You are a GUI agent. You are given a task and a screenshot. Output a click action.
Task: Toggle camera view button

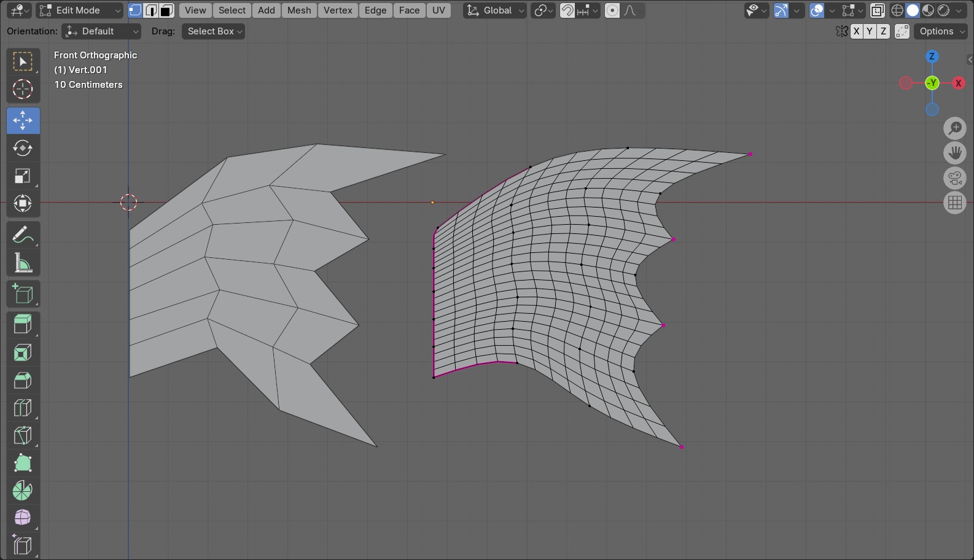click(955, 178)
